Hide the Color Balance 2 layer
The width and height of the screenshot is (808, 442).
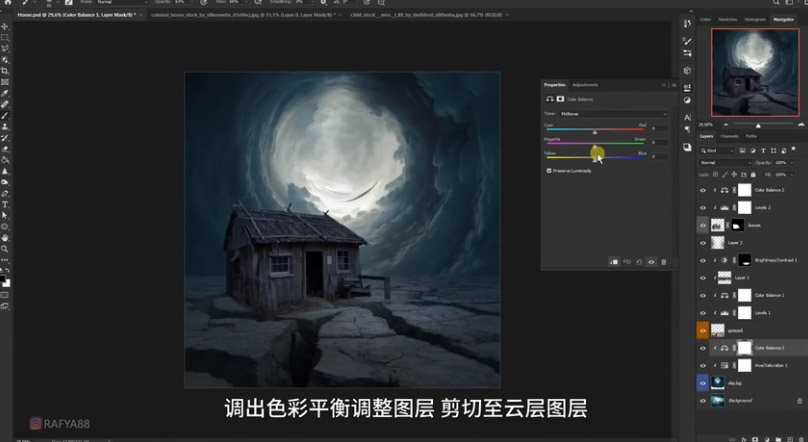(x=702, y=190)
